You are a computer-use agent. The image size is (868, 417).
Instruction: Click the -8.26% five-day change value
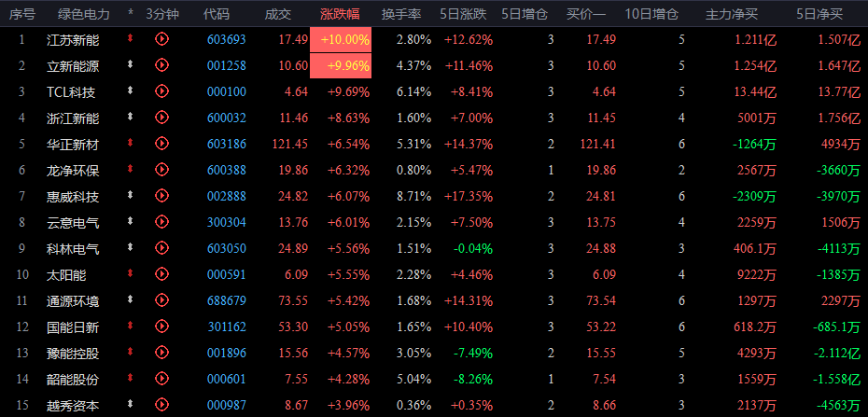473,380
